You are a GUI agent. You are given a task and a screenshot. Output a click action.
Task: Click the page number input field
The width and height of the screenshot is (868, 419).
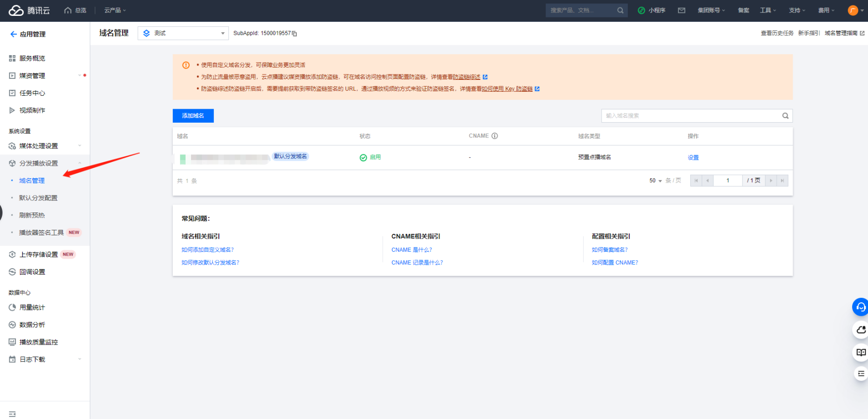coord(728,181)
